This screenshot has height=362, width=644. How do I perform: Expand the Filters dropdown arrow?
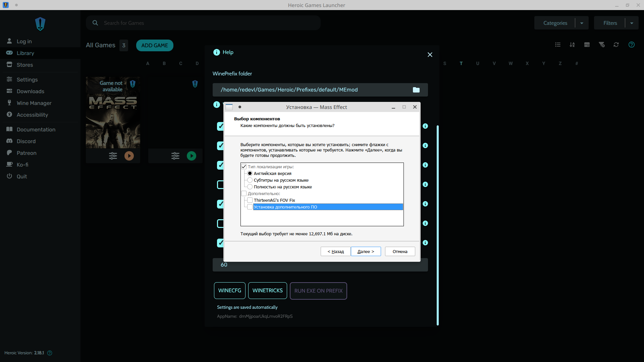(632, 23)
